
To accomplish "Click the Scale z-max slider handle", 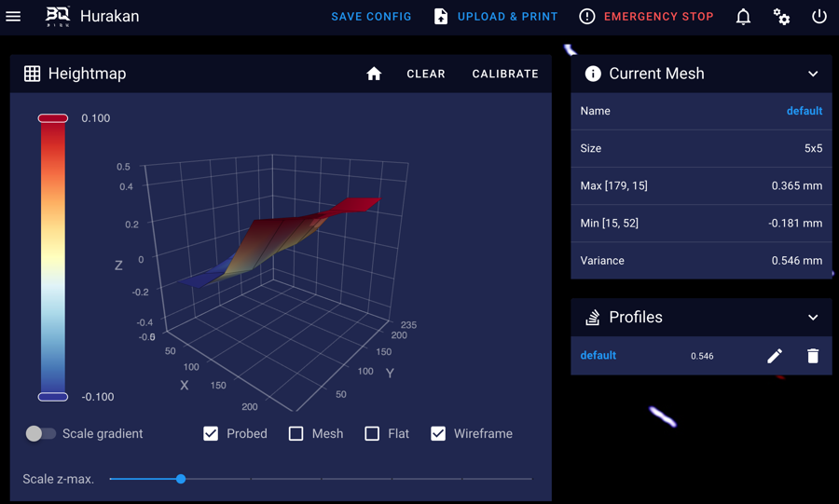I will tap(181, 479).
